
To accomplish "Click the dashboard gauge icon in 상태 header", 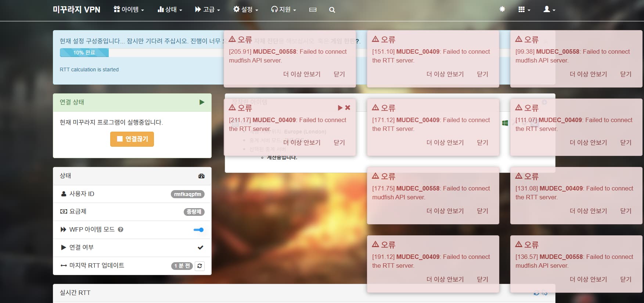I will [x=201, y=176].
